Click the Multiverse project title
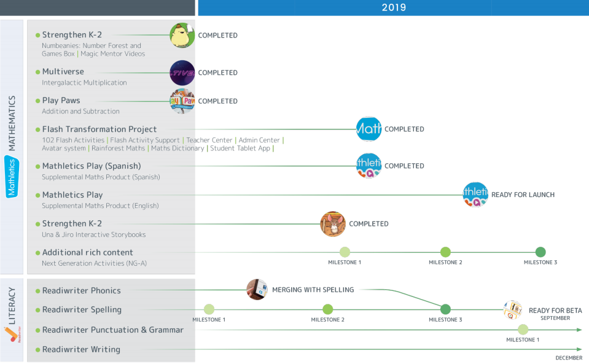589x364 pixels. [x=63, y=72]
